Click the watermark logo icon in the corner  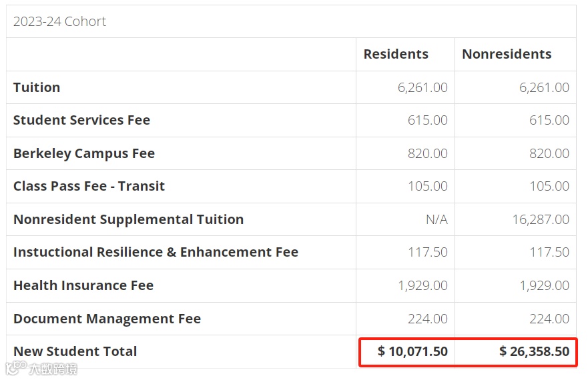tap(16, 367)
